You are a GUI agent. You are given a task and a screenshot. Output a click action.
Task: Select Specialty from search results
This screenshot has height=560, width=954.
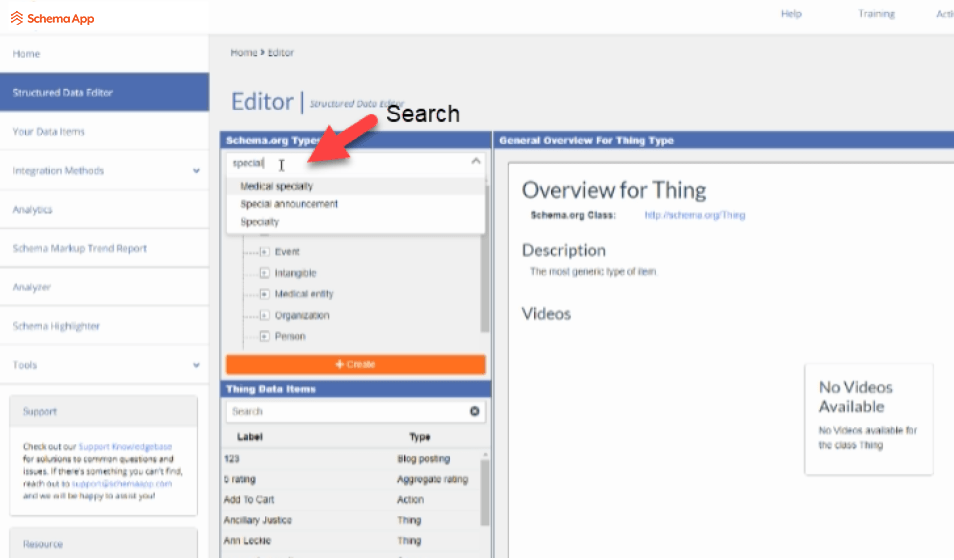click(x=356, y=222)
